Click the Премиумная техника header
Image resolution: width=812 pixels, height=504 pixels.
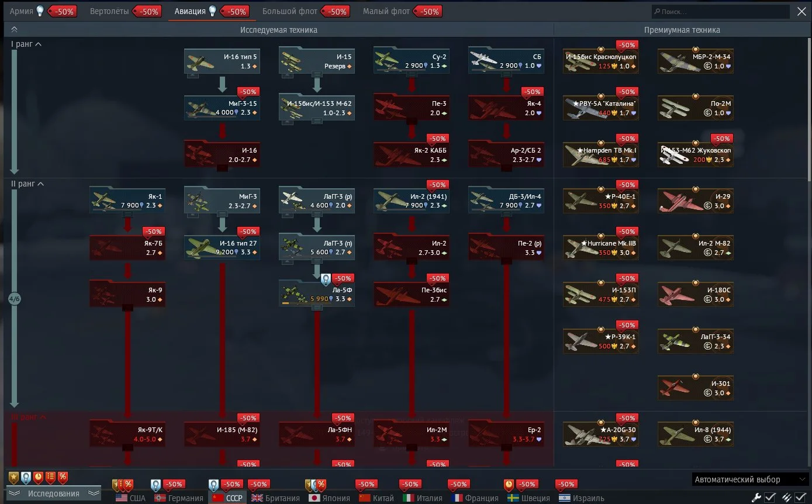pyautogui.click(x=682, y=30)
